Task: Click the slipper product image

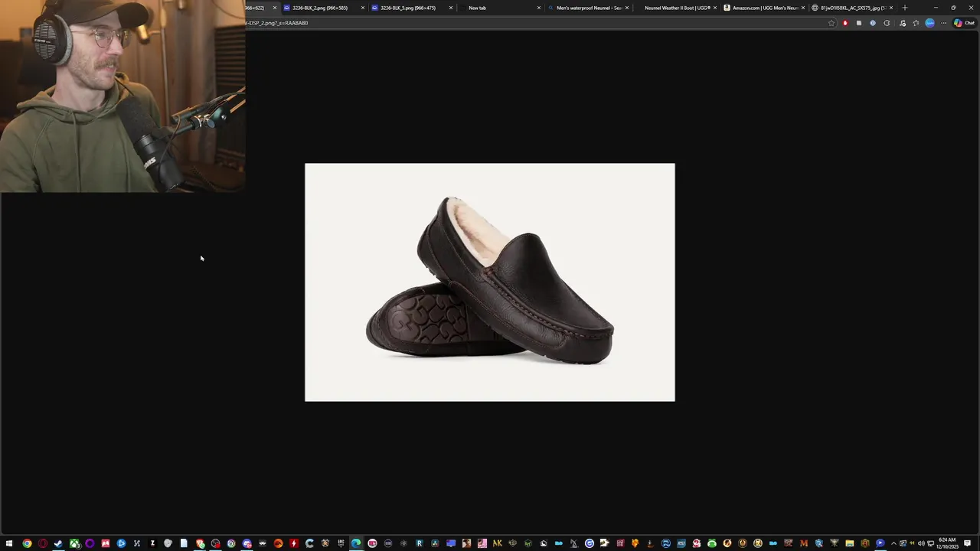Action: pyautogui.click(x=490, y=282)
